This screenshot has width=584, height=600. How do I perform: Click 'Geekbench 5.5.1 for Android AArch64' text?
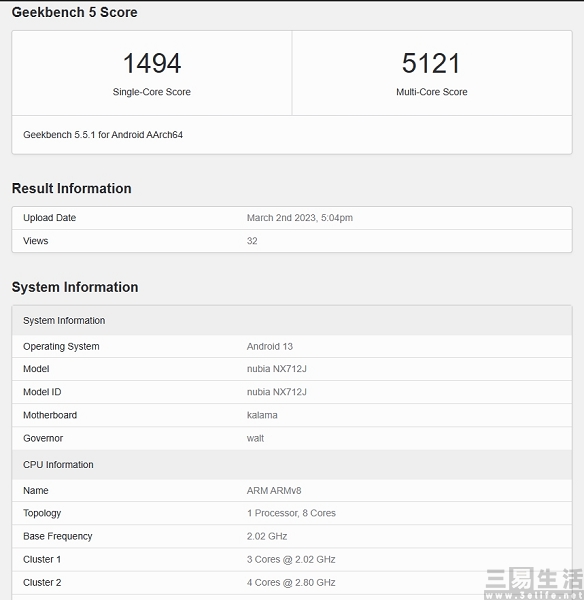click(103, 135)
